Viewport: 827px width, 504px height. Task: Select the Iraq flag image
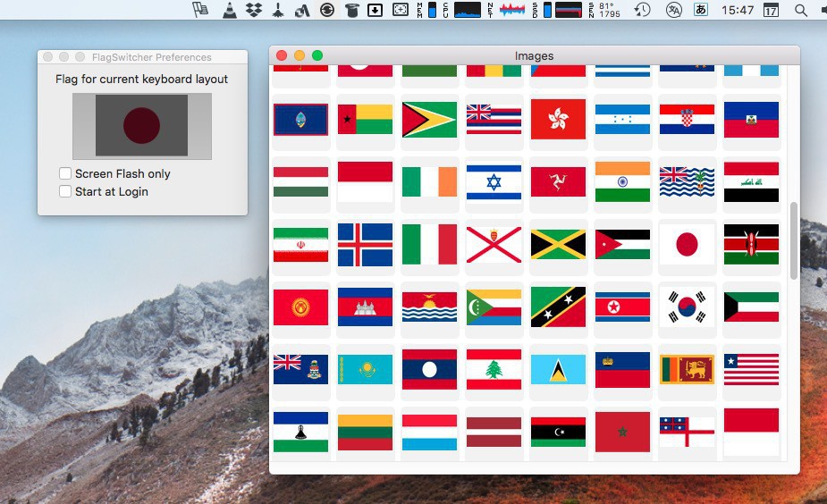pos(751,182)
